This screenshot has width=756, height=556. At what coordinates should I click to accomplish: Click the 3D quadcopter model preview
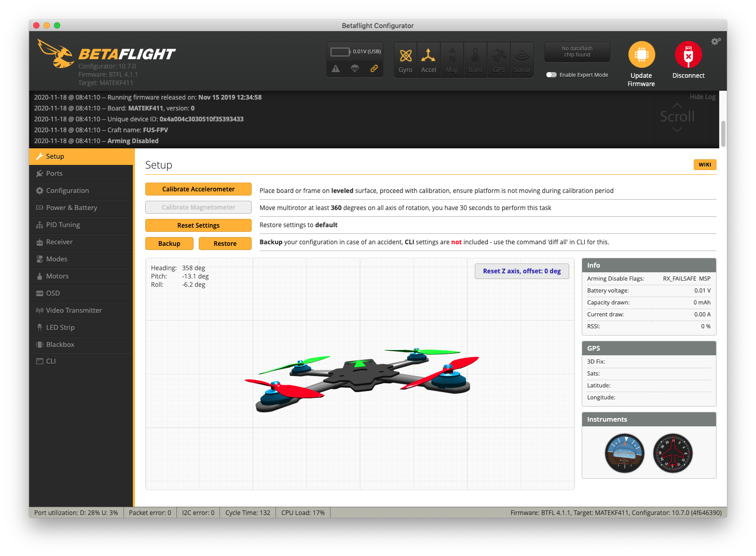point(362,379)
